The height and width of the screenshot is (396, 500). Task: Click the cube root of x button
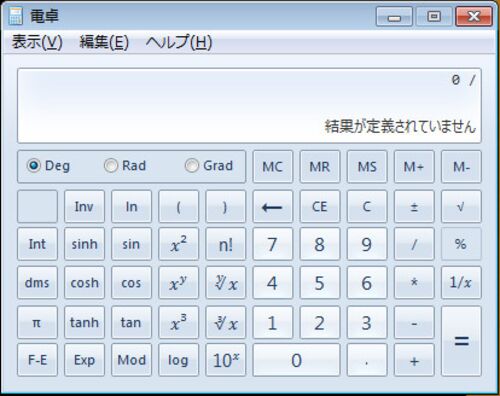[226, 322]
